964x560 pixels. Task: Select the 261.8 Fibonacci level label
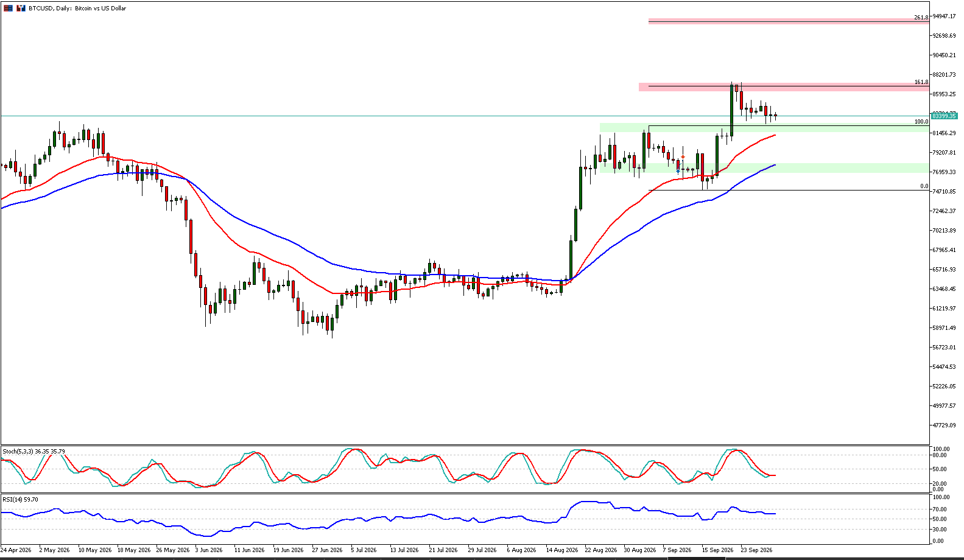click(x=921, y=18)
